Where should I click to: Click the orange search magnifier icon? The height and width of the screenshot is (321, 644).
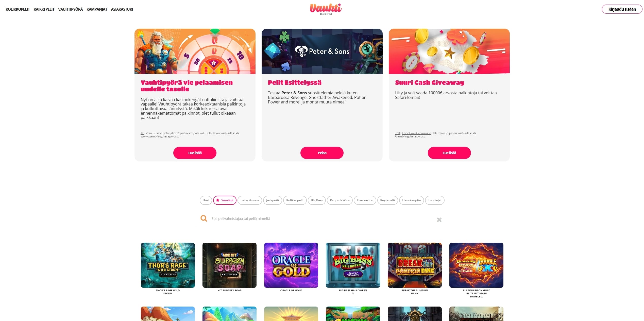(x=204, y=218)
